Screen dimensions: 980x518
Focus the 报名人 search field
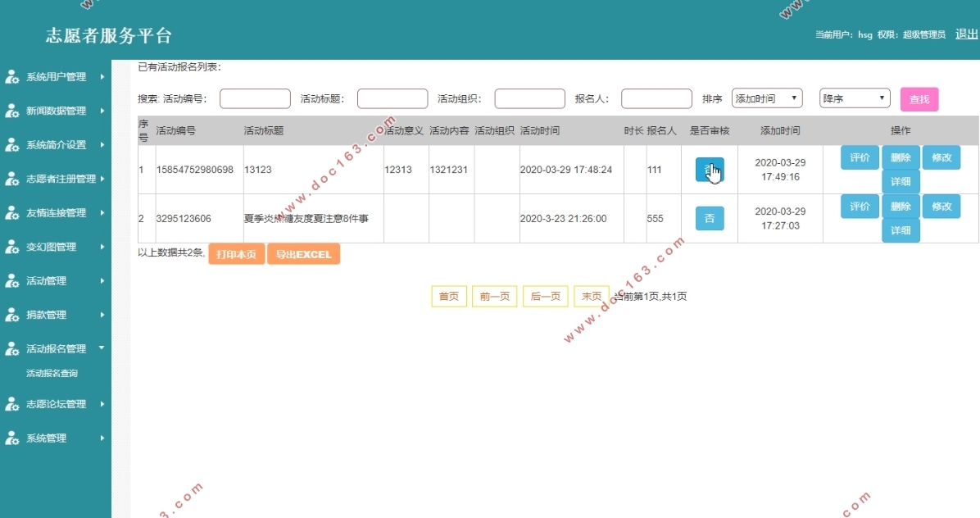[x=656, y=98]
